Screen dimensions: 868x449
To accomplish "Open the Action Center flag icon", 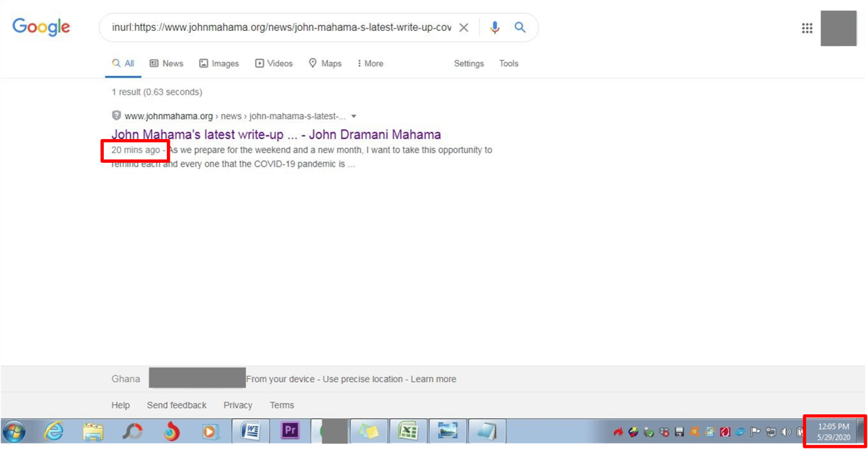I will (x=756, y=432).
